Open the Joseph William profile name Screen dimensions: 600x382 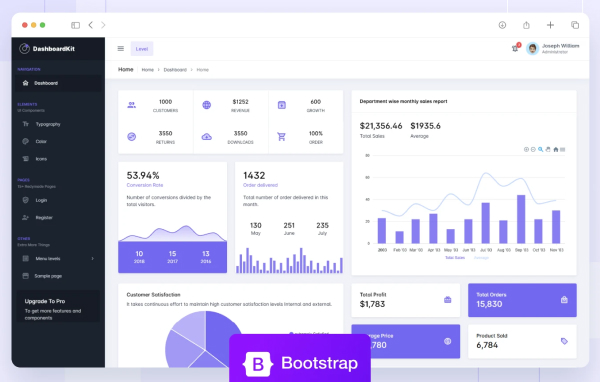coord(561,46)
